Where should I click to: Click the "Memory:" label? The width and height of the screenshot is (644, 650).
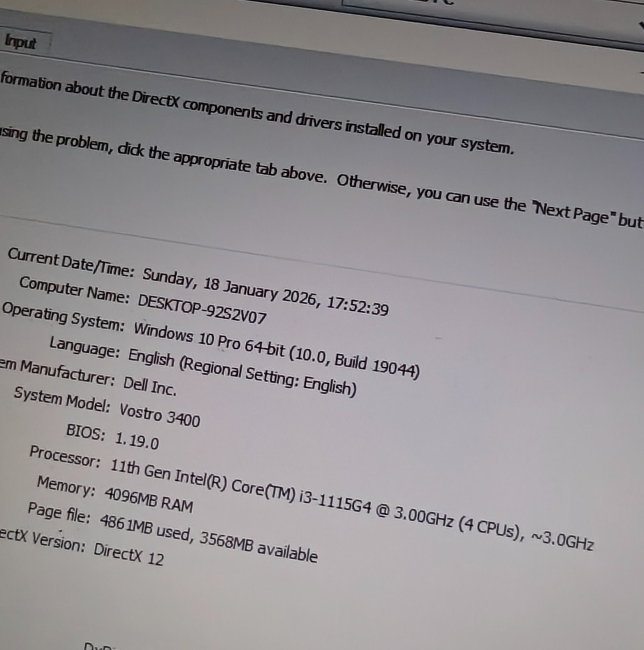pos(66,486)
